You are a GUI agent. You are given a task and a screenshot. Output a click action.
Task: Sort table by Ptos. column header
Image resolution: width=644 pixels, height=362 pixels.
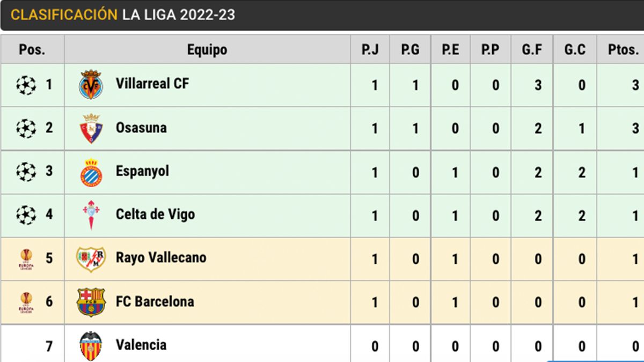pyautogui.click(x=621, y=50)
